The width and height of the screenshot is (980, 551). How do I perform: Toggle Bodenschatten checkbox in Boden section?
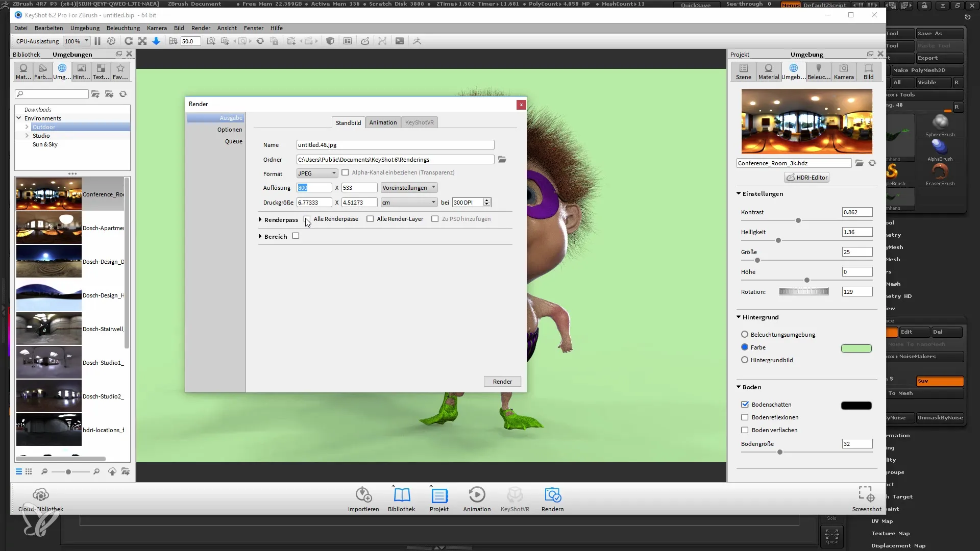coord(745,405)
